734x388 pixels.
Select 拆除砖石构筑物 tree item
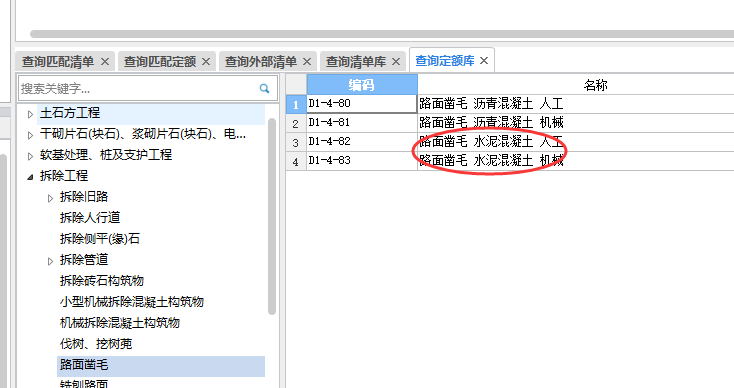(102, 281)
